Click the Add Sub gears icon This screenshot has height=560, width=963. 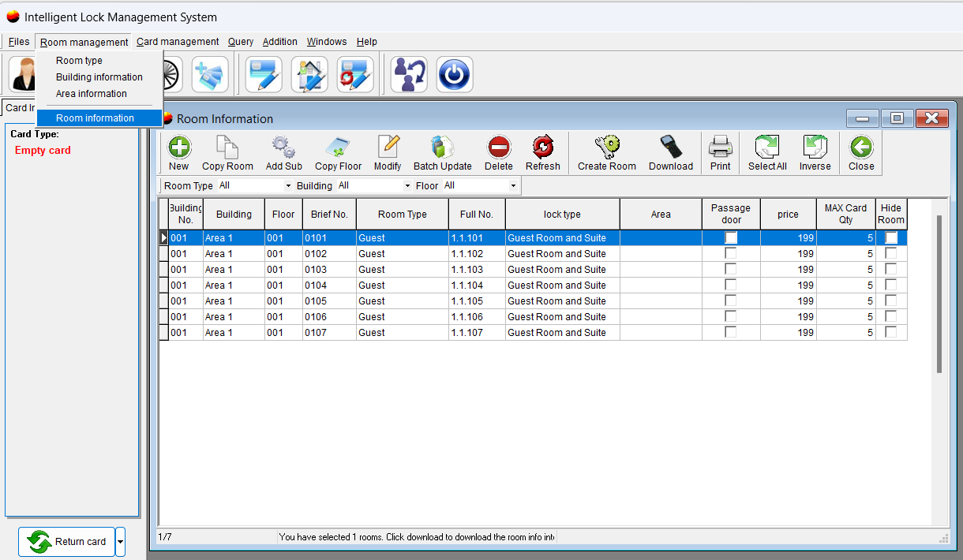283,147
